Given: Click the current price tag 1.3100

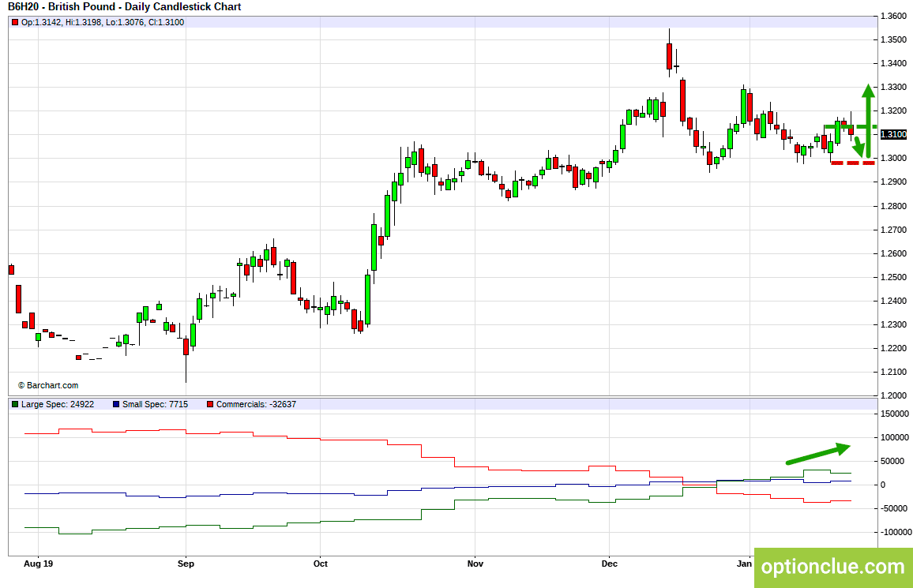Looking at the screenshot, I should click(x=893, y=134).
